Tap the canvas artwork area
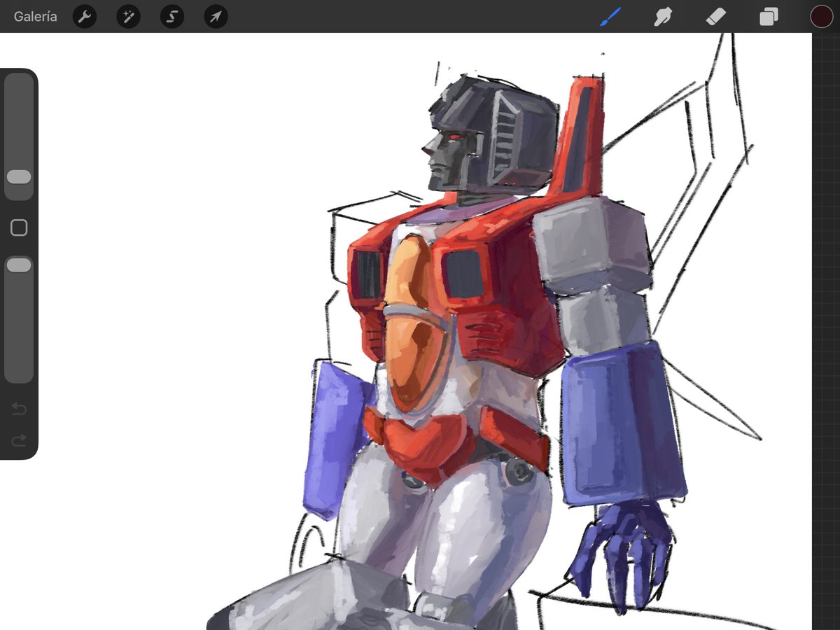This screenshot has height=630, width=840. coord(455,315)
